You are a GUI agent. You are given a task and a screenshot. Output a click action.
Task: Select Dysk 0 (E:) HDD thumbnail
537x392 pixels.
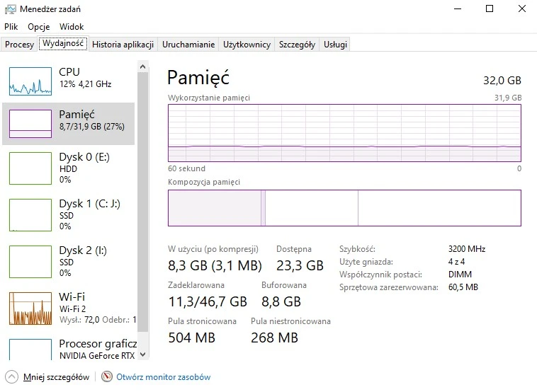click(x=30, y=168)
